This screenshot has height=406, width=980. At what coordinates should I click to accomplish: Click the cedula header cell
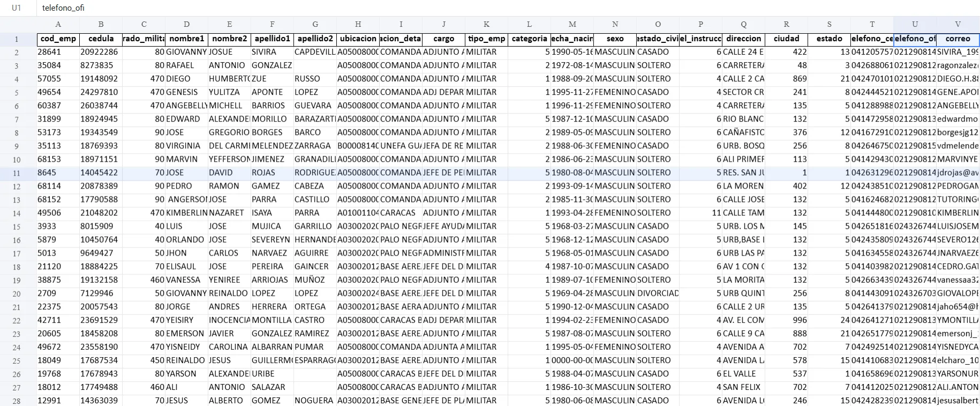click(x=101, y=39)
